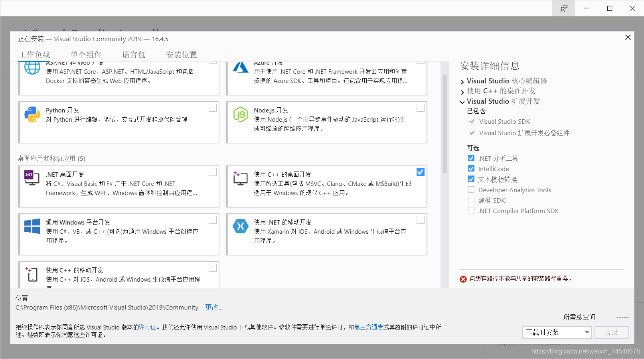
Task: Click the Universal Windows Platform logo icon
Action: point(32,226)
